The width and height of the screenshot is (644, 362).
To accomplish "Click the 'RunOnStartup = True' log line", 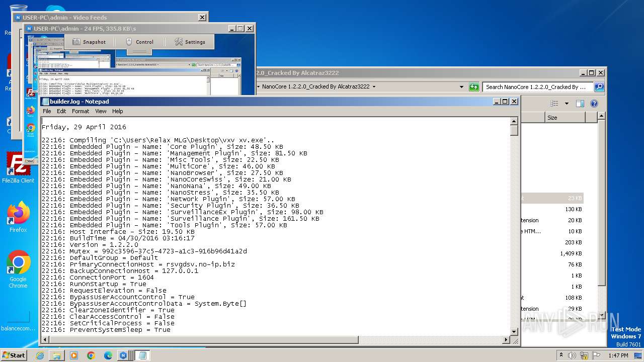I will pos(94,284).
